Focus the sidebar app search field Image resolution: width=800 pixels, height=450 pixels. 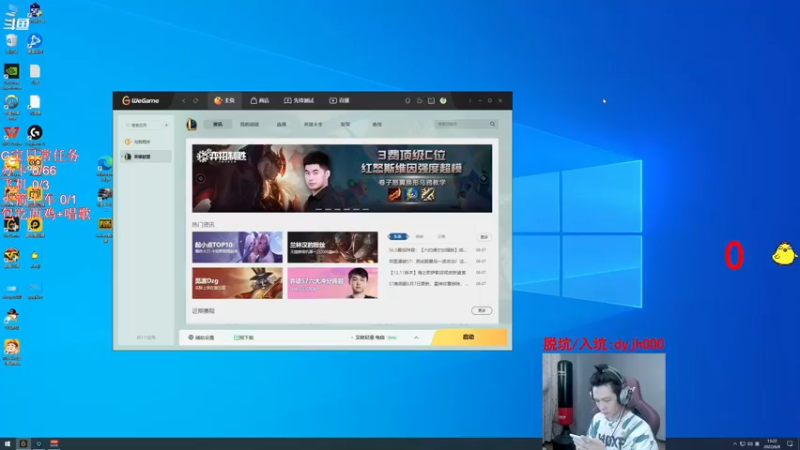pos(143,125)
